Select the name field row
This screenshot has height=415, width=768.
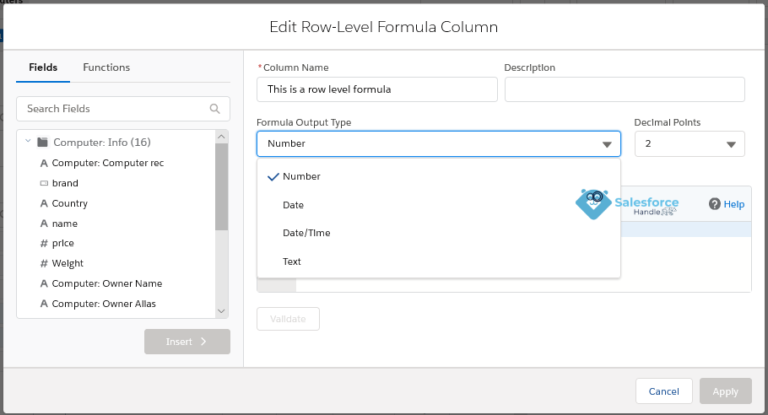pyautogui.click(x=116, y=223)
